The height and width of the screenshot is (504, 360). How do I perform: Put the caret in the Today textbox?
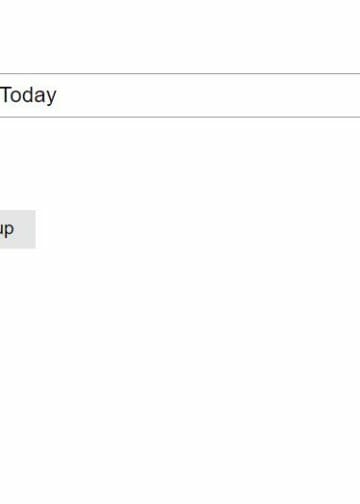pyautogui.click(x=180, y=95)
